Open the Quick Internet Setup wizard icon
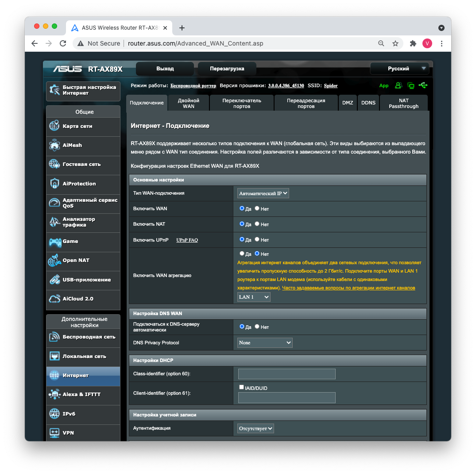Viewport: 476px width, 474px height. [x=54, y=90]
